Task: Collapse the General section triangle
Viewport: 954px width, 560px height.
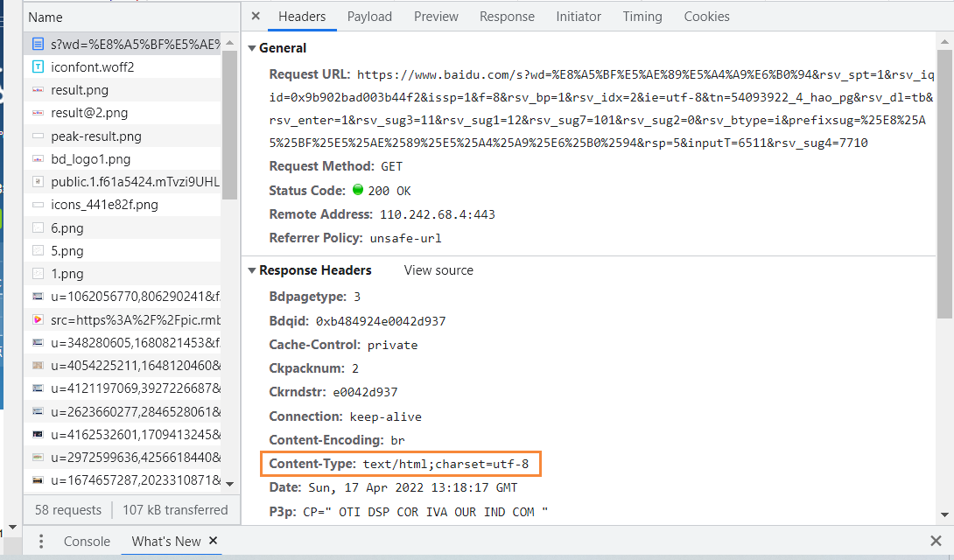Action: point(252,48)
